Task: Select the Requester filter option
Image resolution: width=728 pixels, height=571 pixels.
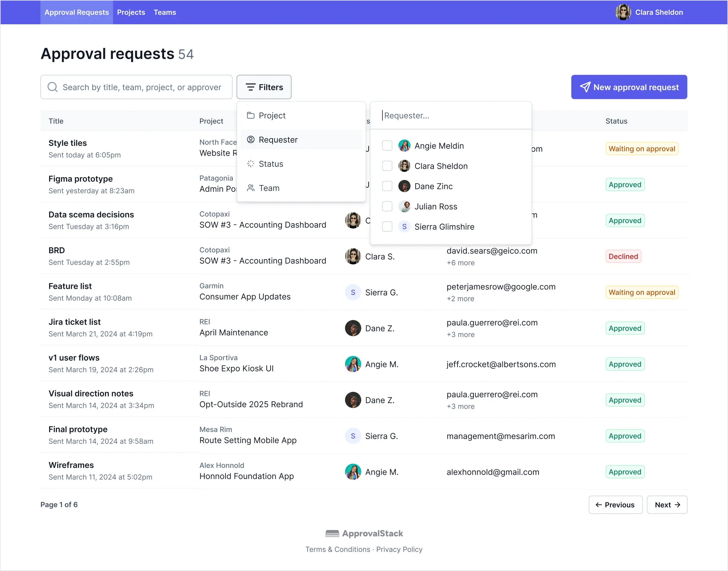Action: 278,139
